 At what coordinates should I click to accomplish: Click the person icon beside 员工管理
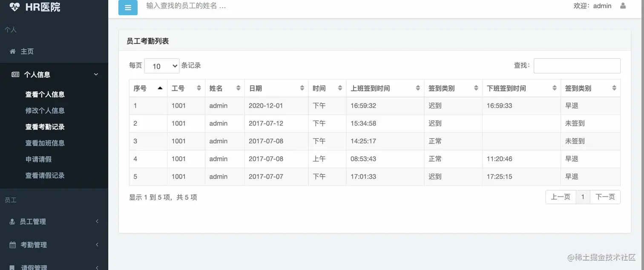pyautogui.click(x=12, y=221)
